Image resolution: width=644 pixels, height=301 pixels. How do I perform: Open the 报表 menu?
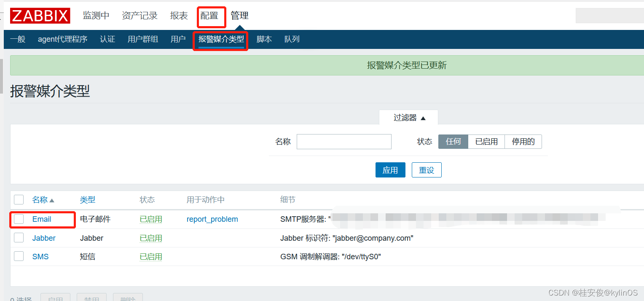tap(179, 16)
